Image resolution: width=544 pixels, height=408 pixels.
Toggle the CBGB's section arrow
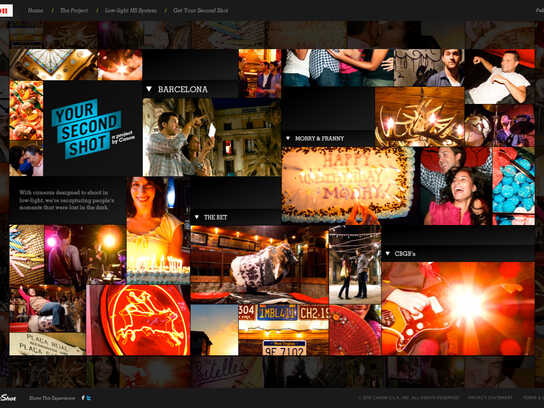[388, 254]
